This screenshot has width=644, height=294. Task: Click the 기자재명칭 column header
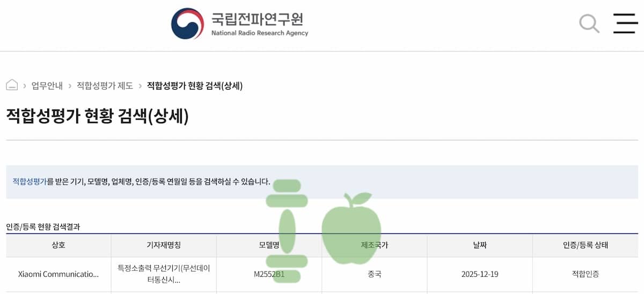tap(164, 245)
